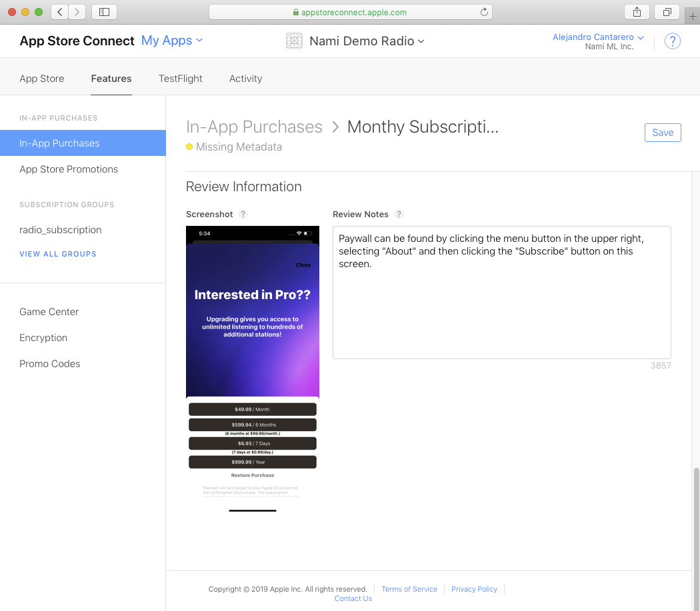Toggle the Safari sidebar button
The width and height of the screenshot is (700, 611).
point(104,12)
